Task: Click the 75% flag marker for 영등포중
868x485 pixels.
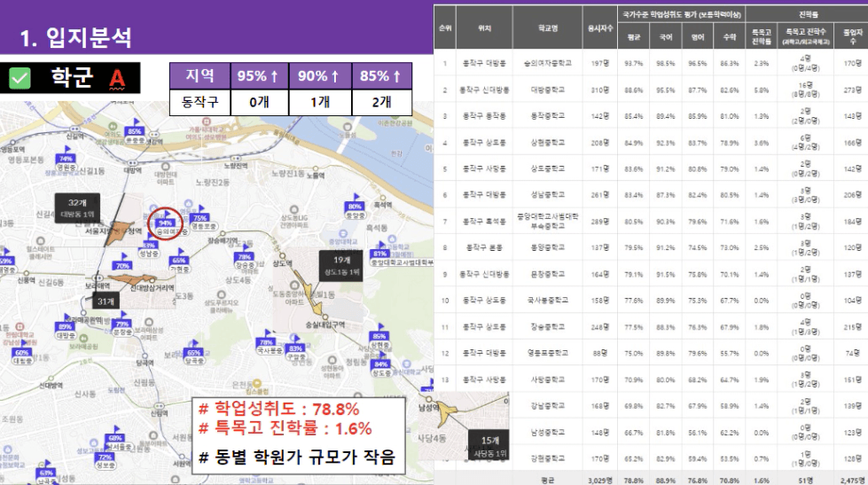Action: click(x=199, y=216)
